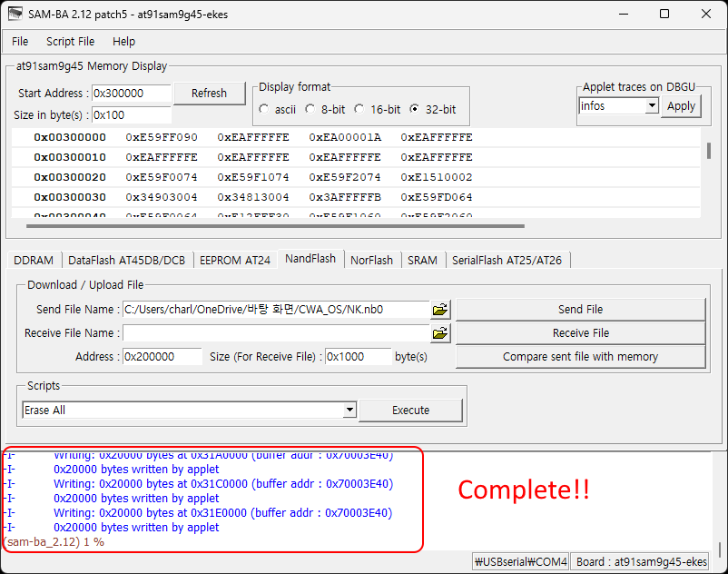Image resolution: width=728 pixels, height=574 pixels.
Task: Click the SAM-BA application icon in title bar
Action: tap(15, 14)
